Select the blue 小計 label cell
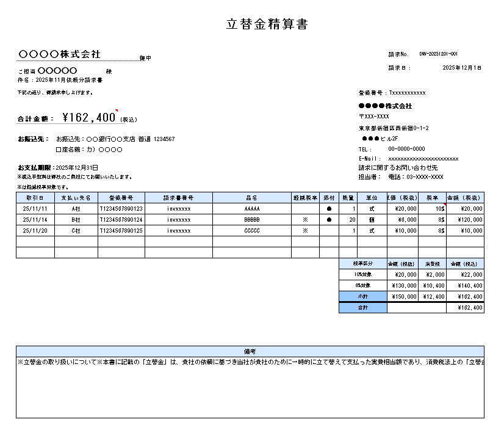The image size is (504, 433). point(362,296)
